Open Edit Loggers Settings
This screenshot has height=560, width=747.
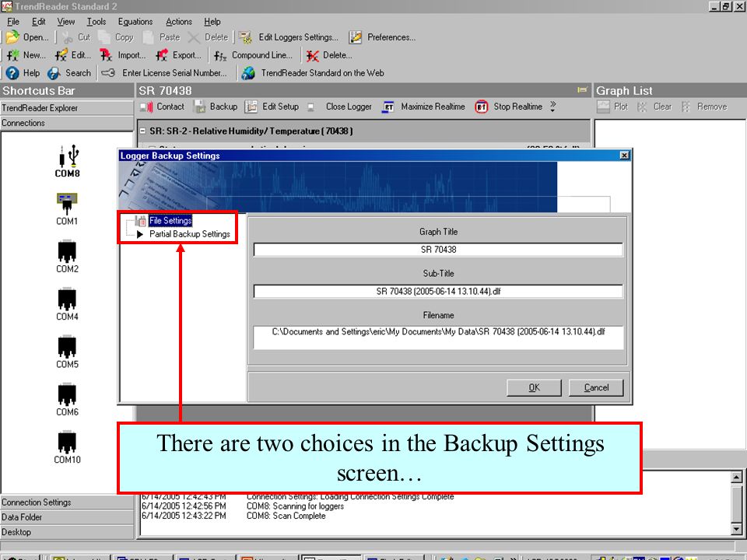tap(289, 37)
